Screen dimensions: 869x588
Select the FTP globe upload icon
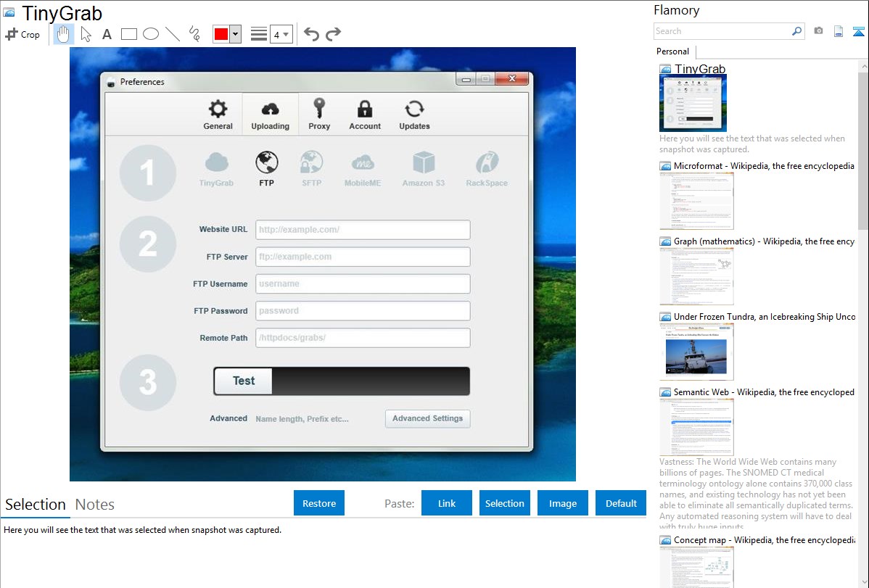[x=266, y=169]
